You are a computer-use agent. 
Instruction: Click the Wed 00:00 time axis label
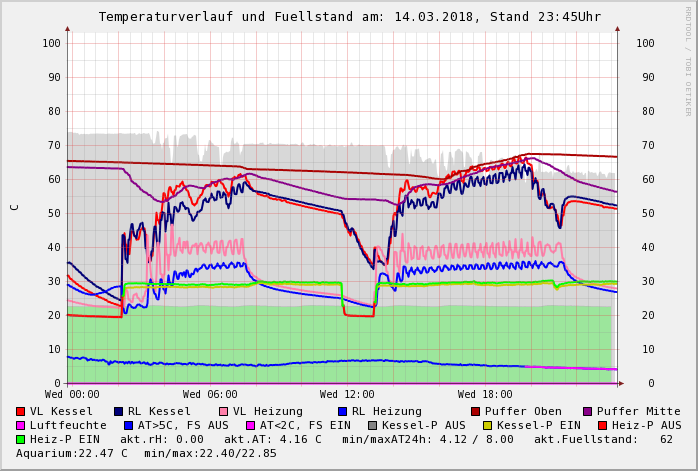72,395
